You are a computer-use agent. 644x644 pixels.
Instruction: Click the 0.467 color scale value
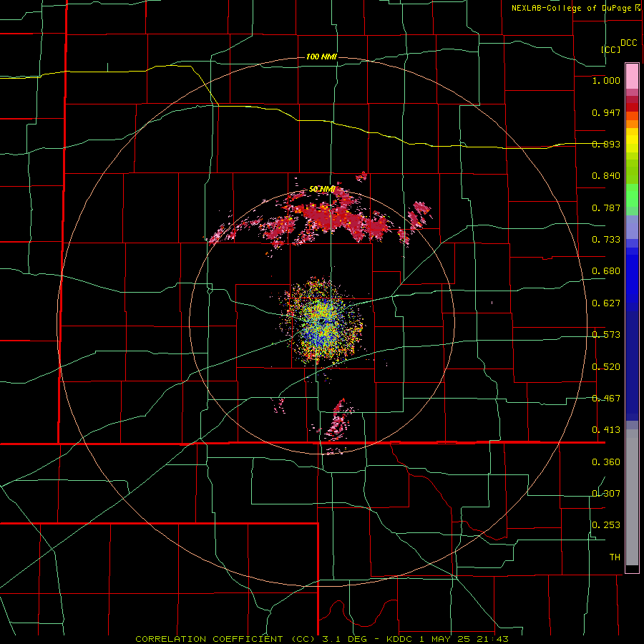pos(606,399)
